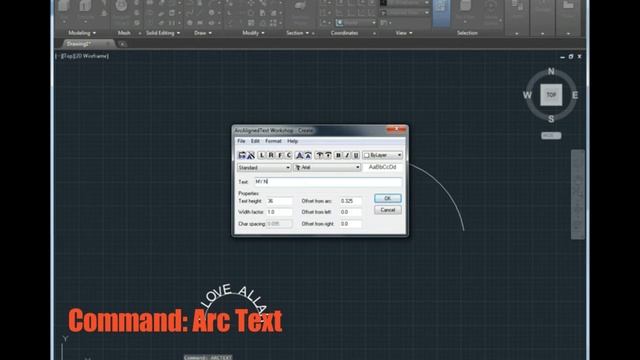The image size is (640, 360).
Task: Click the Mesh ribbon panel label
Action: (x=124, y=33)
